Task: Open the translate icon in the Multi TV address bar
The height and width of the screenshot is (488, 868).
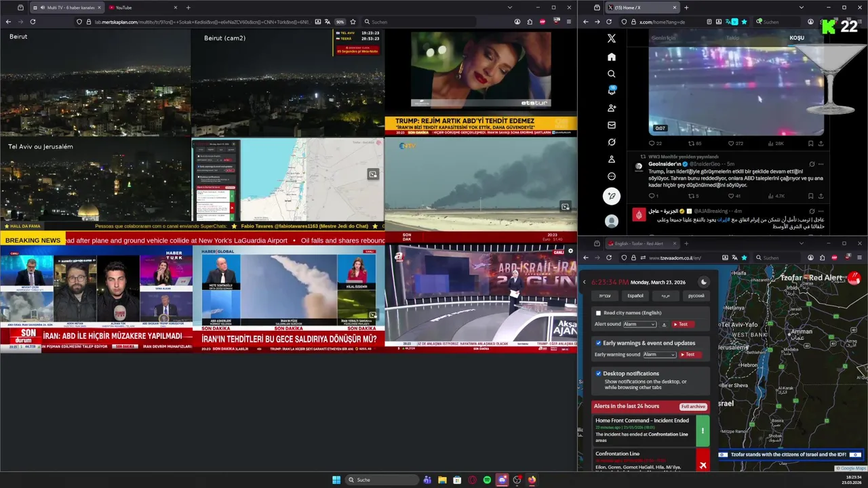Action: coord(329,22)
